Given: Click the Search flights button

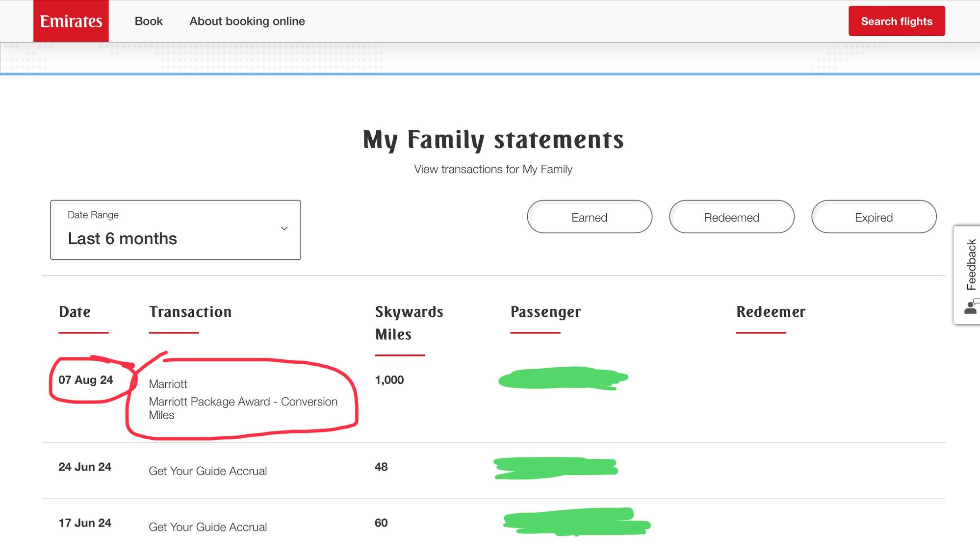Looking at the screenshot, I should tap(896, 21).
